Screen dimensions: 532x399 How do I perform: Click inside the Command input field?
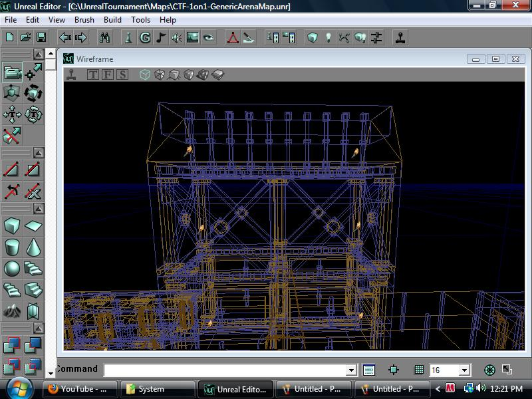(199, 370)
